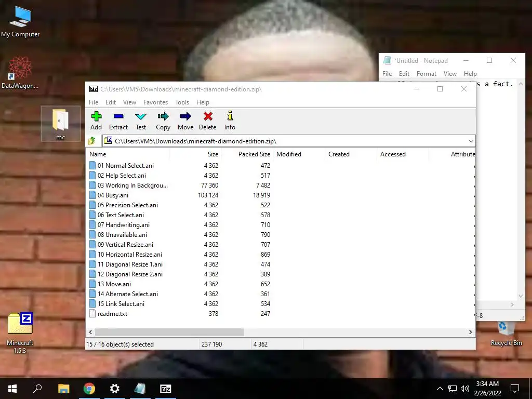Select the Recycle Bin desktop icon
Viewport: 532px width, 399px height.
coord(506,334)
